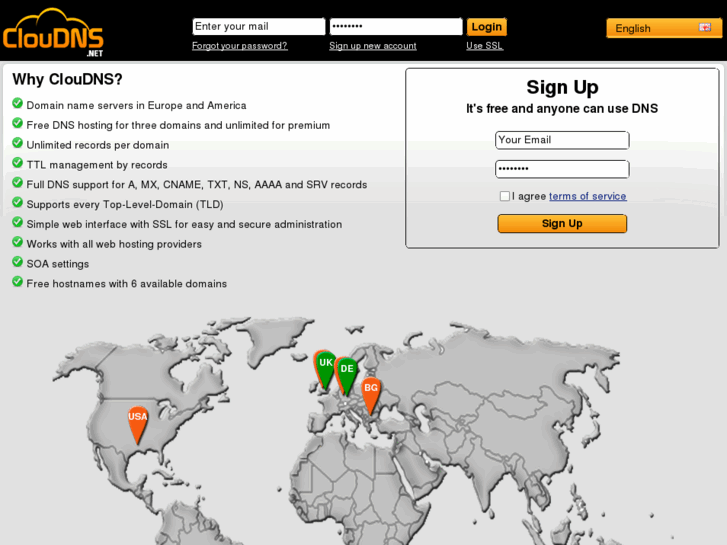Click checkmark beside Free DNS hosting line
The height and width of the screenshot is (545, 727).
click(18, 123)
